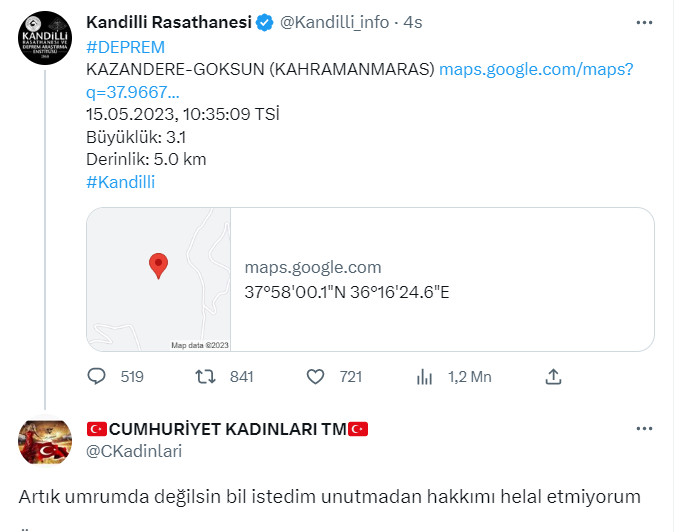Open the #Kandilli hashtag
Screen dimensions: 693x532
[121, 181]
